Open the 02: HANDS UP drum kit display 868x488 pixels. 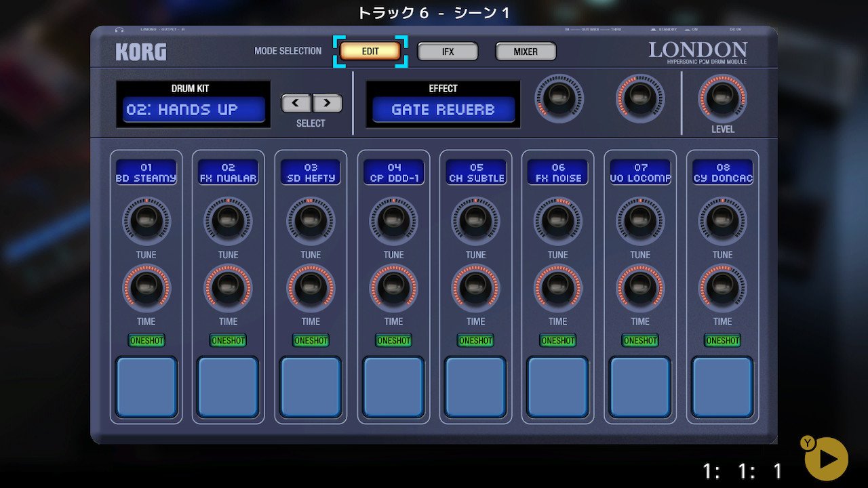tap(193, 110)
